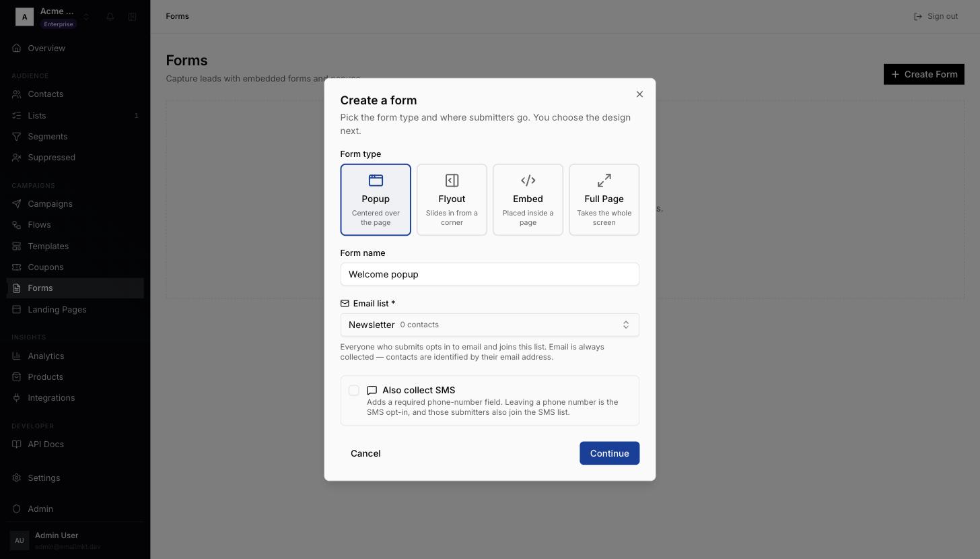Open Products in the sidebar
Image resolution: width=980 pixels, height=559 pixels.
tap(75, 377)
